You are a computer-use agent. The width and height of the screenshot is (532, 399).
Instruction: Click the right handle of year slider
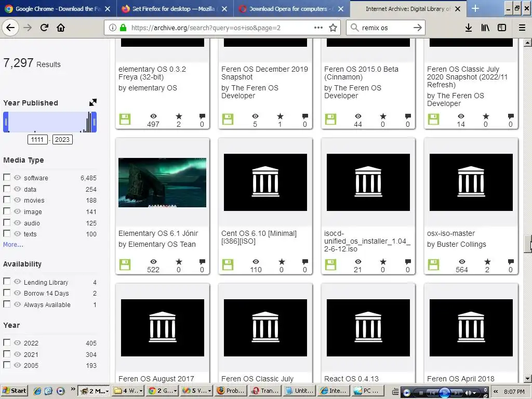coord(94,122)
